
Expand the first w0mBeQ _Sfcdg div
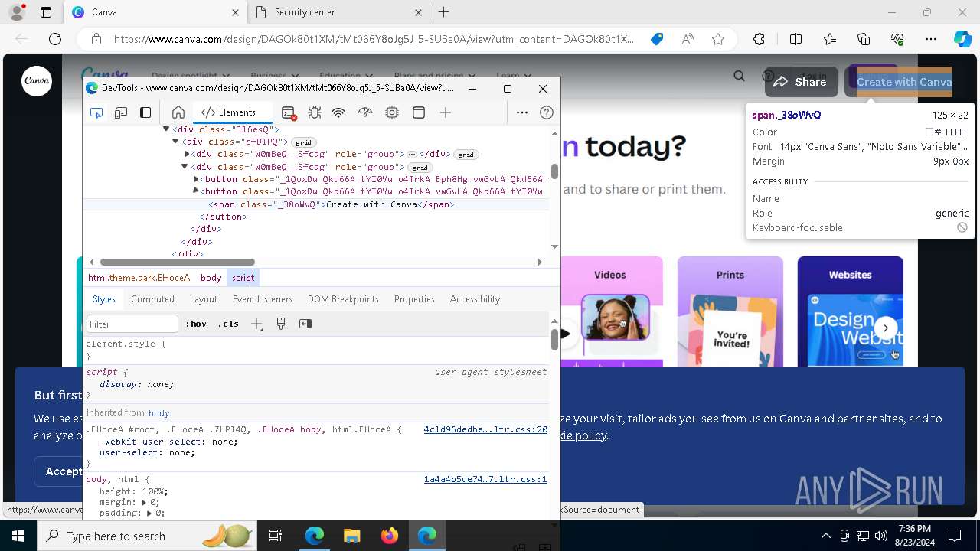(186, 154)
